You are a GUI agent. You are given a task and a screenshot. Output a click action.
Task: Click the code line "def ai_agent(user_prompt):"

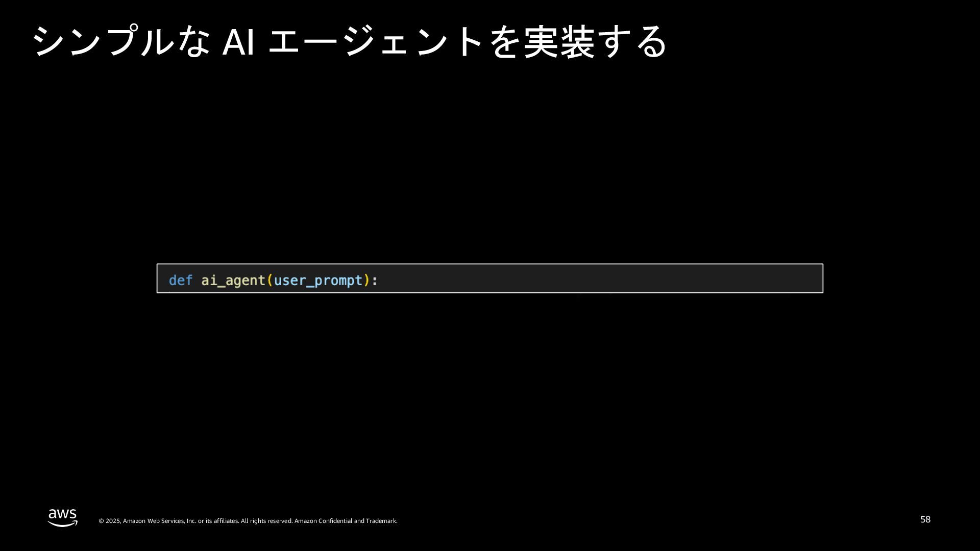tap(274, 281)
